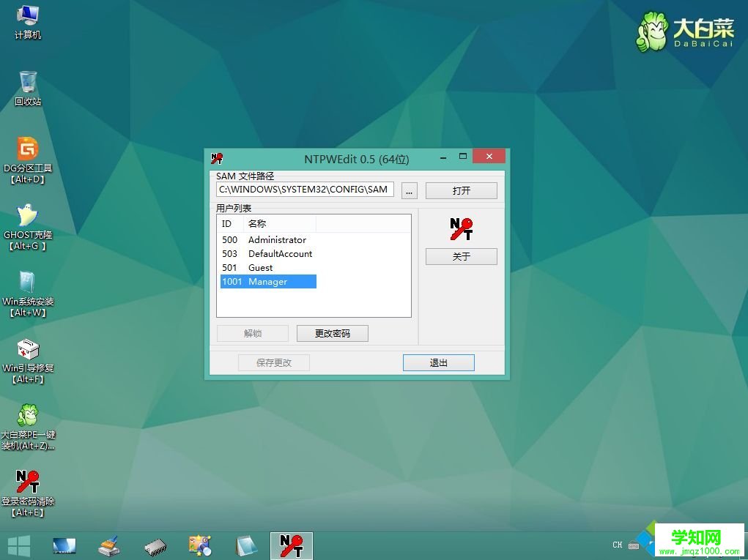748x560 pixels.
Task: Open the image viewer icon on the taskbar
Action: pyautogui.click(x=200, y=545)
